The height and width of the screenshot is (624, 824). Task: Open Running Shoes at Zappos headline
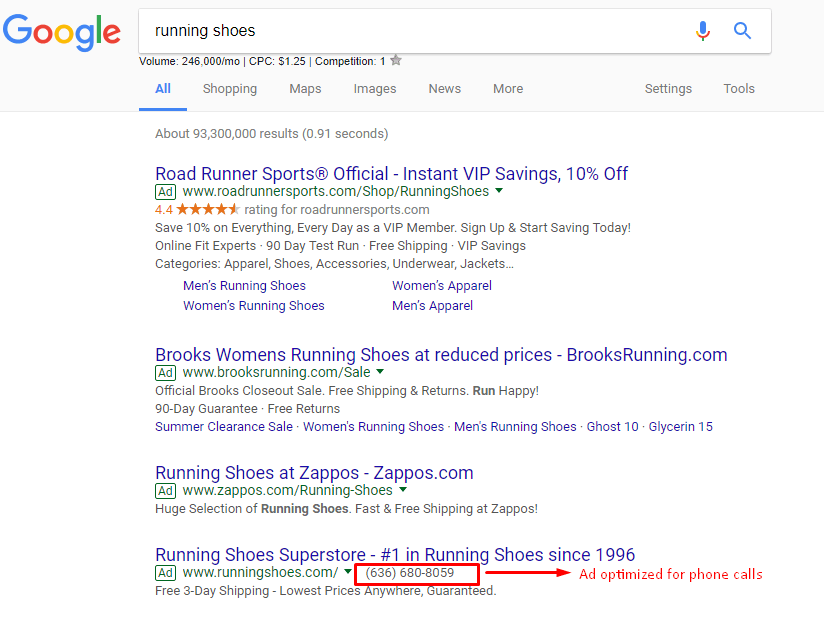click(314, 473)
